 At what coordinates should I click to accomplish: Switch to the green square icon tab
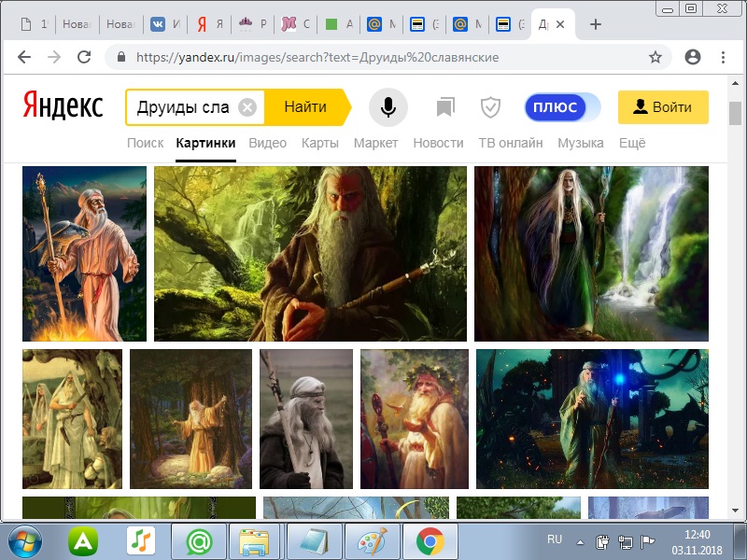click(339, 24)
